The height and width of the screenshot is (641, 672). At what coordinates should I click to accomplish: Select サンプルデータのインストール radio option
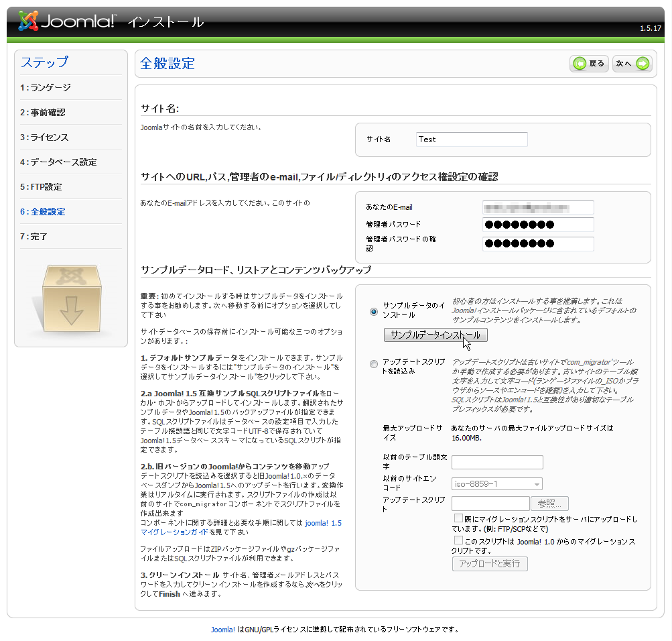coord(374,312)
